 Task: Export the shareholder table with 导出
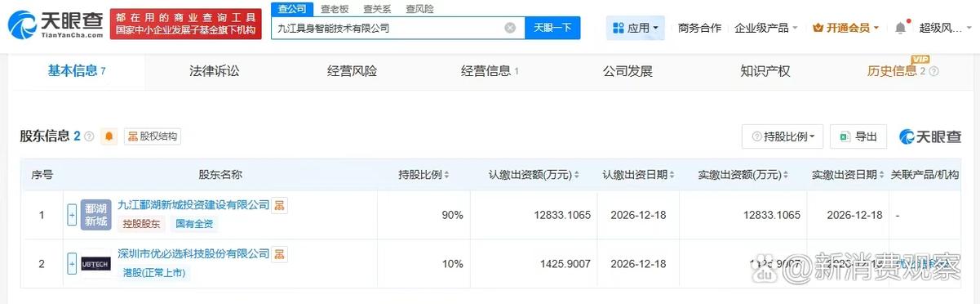coord(858,136)
